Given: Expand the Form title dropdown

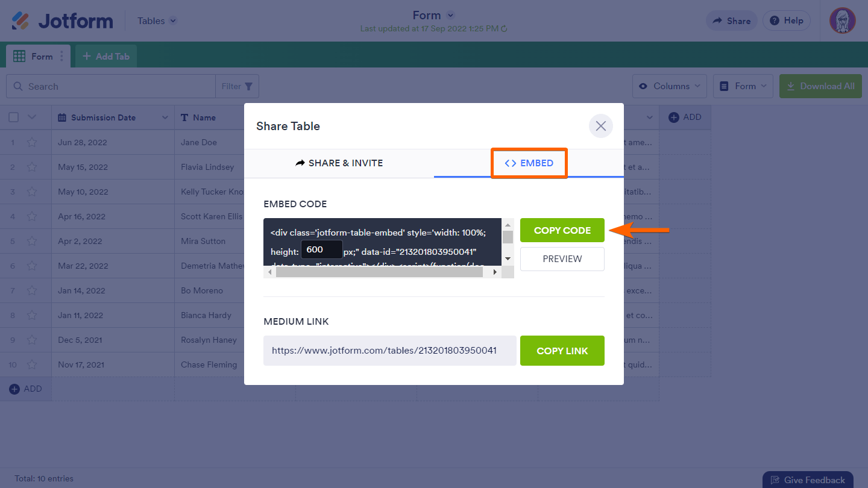Looking at the screenshot, I should [450, 16].
